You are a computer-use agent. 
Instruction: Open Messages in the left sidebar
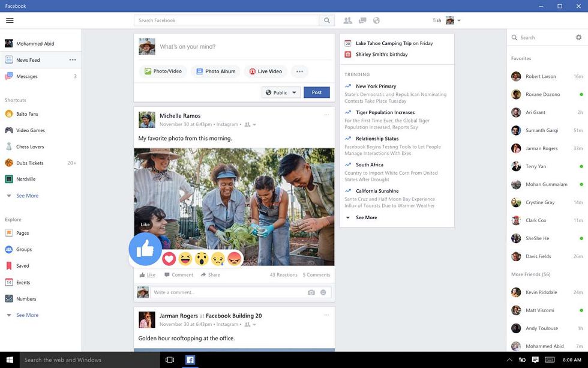pyautogui.click(x=41, y=76)
